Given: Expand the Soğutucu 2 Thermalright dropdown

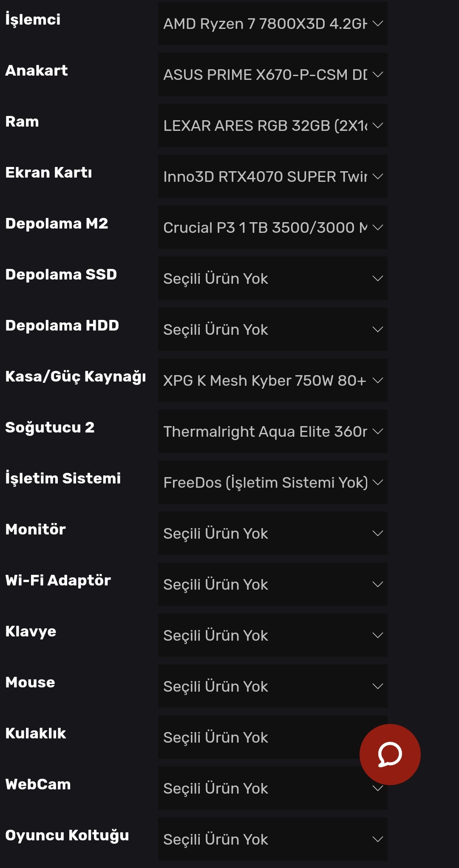Looking at the screenshot, I should [x=272, y=432].
